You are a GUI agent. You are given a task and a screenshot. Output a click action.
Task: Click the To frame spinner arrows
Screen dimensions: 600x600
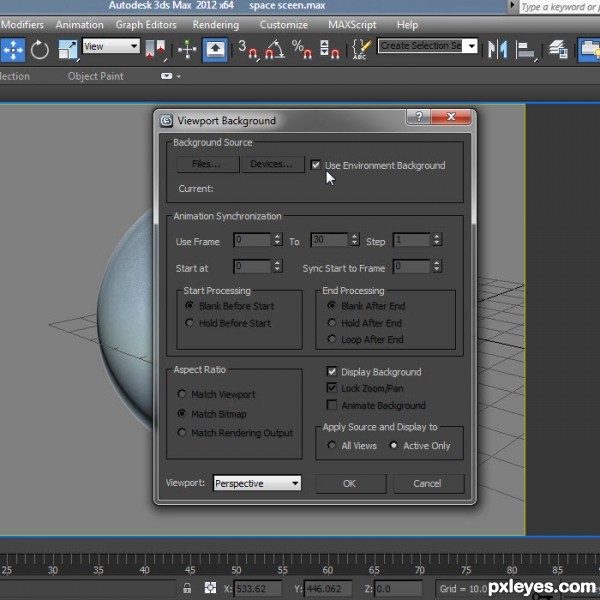(355, 240)
